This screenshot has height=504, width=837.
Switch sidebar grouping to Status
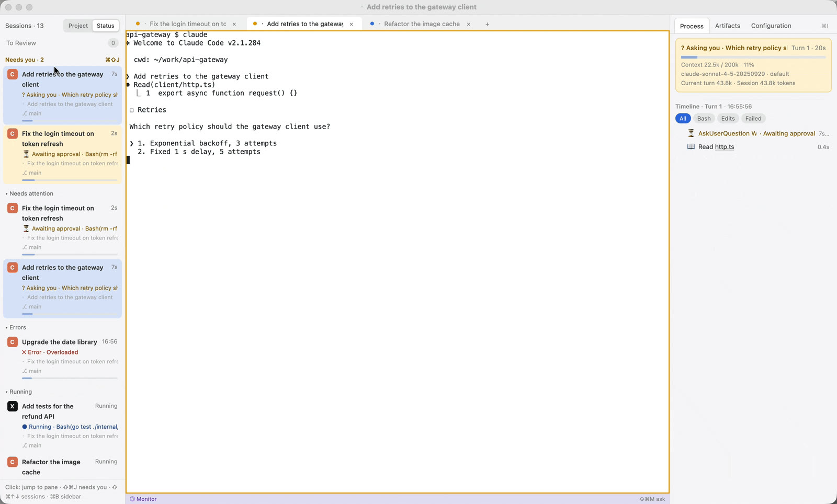tap(105, 26)
